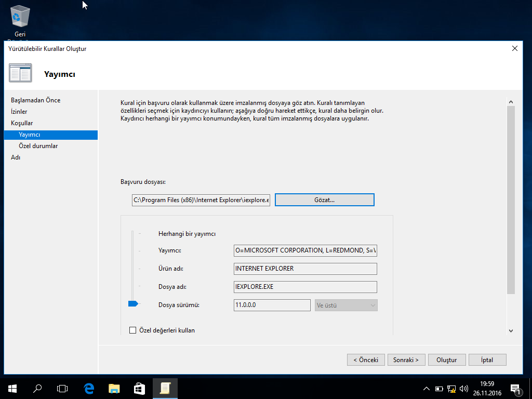Screen dimensions: 532x399
Task: Open the Action Center notification icon
Action: pos(515,388)
